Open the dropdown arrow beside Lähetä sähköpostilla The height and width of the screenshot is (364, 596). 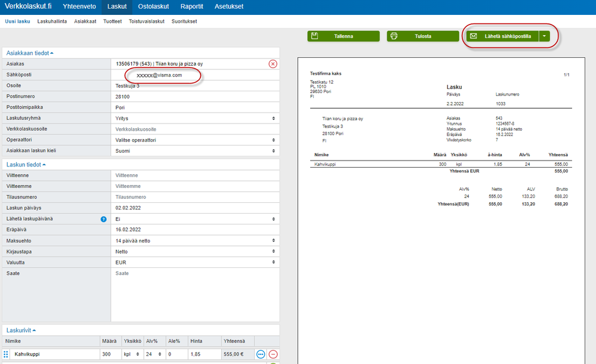544,36
